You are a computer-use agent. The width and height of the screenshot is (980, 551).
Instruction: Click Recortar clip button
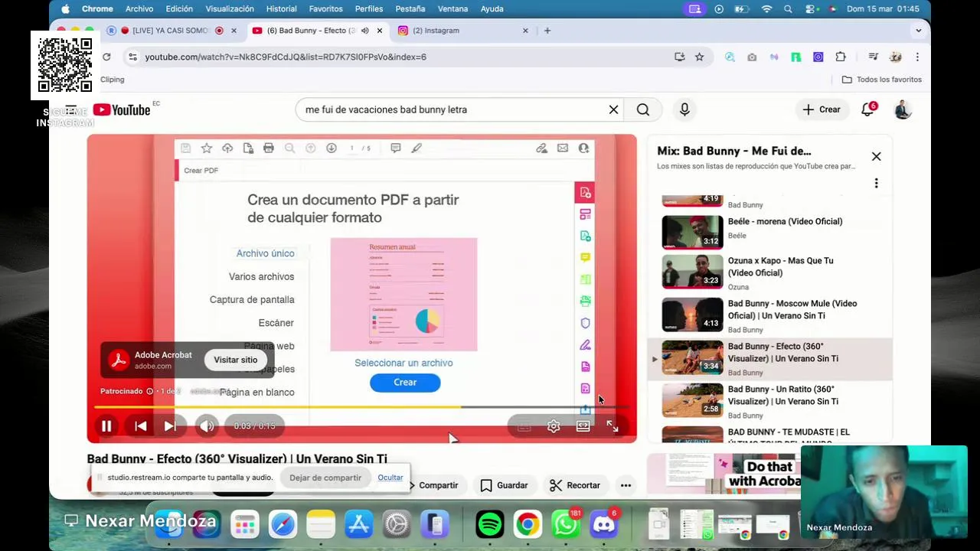pos(574,485)
